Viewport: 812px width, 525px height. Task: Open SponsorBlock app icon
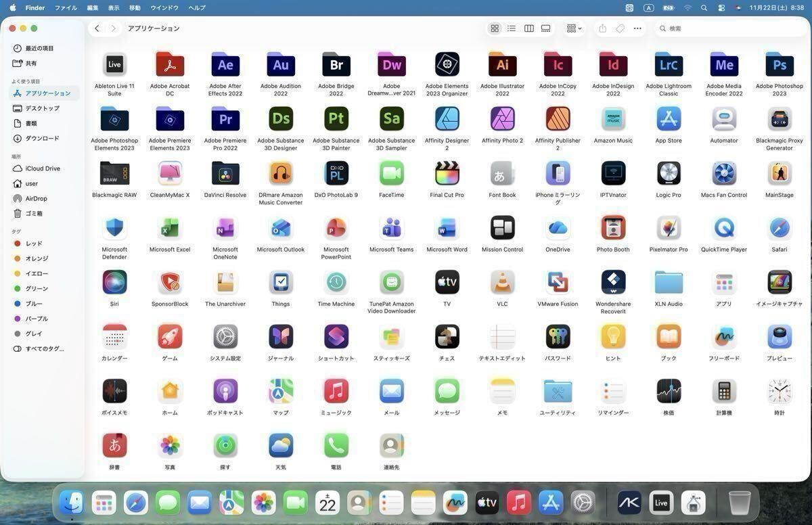pos(170,282)
